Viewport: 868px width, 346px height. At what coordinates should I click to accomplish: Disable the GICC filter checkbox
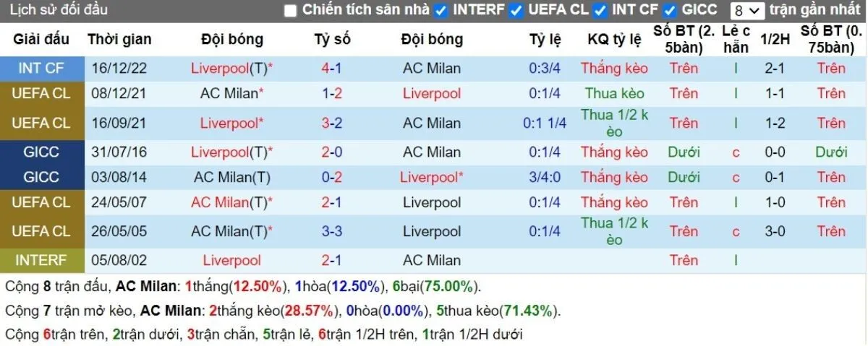(670, 11)
